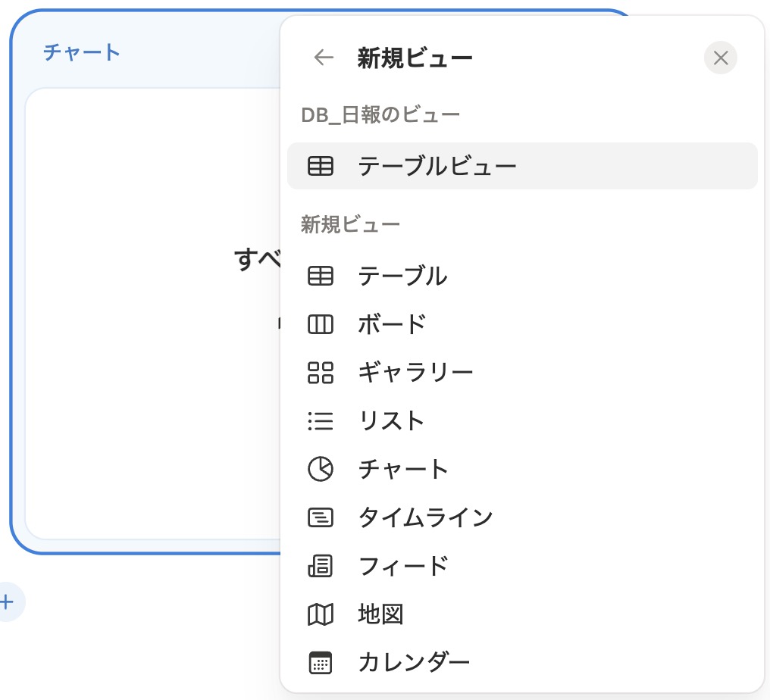Choose テーブル in the 新規ビュー section
770x700 pixels.
point(402,277)
